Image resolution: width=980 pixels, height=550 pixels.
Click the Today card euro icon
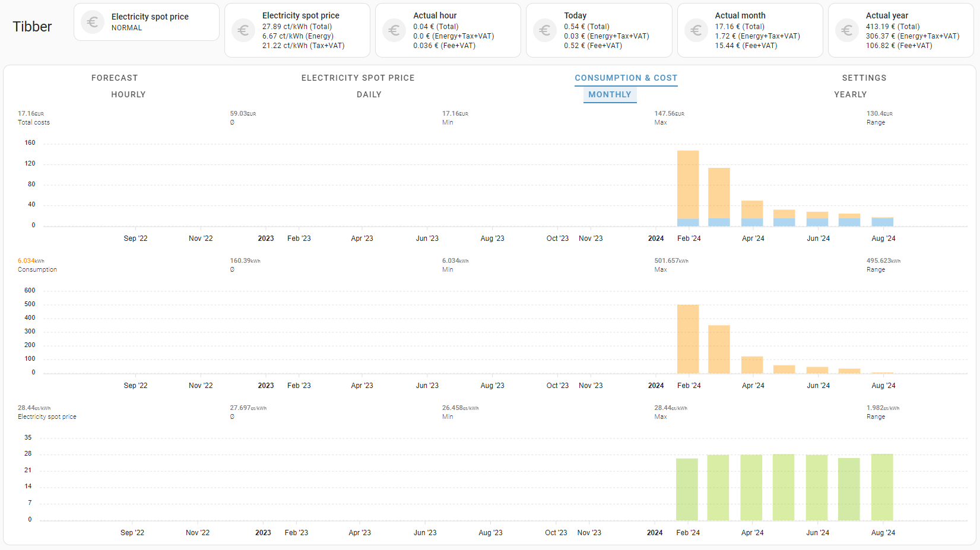(x=545, y=30)
